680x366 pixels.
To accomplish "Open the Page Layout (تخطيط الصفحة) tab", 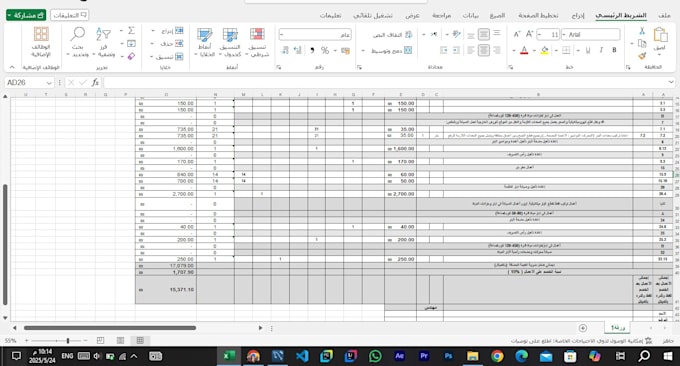I will (x=538, y=15).
